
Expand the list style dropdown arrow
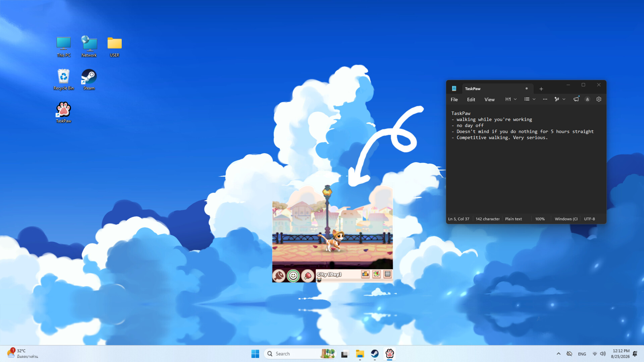pyautogui.click(x=534, y=99)
